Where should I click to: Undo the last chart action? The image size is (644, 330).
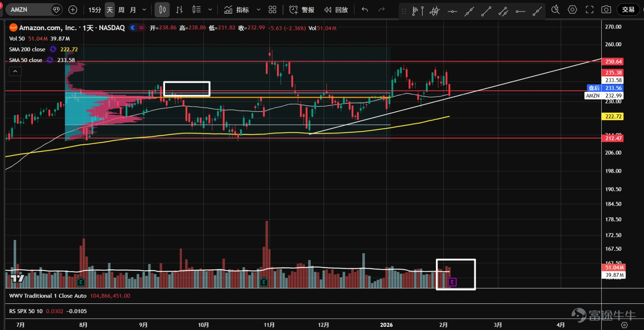click(365, 10)
